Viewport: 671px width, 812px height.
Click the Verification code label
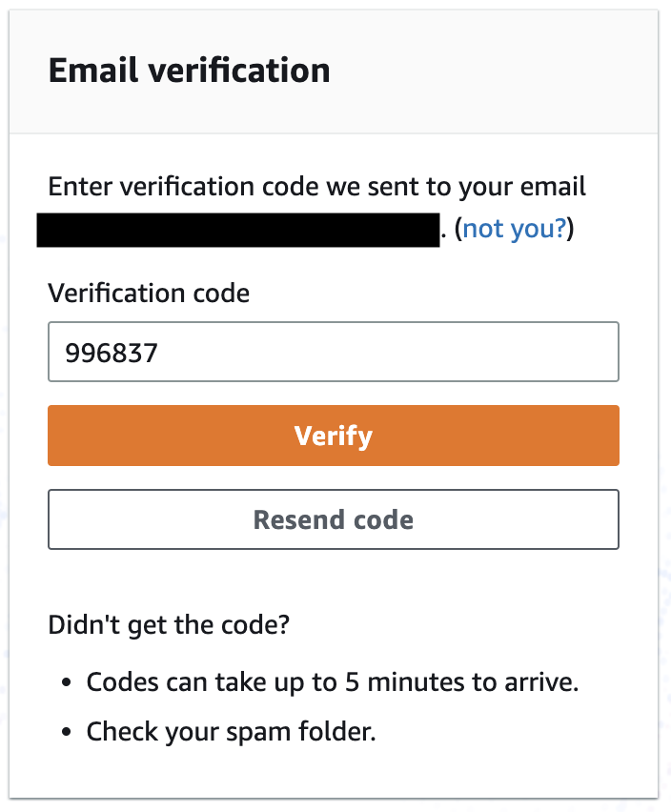[x=149, y=293]
